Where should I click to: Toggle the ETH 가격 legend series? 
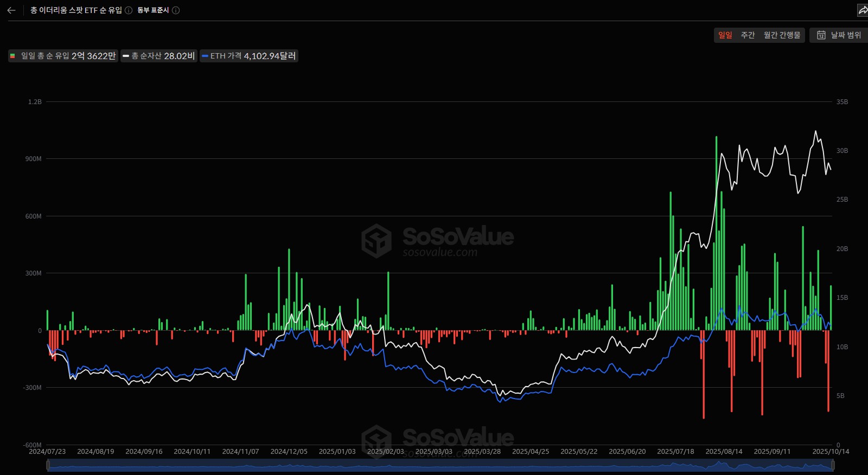[x=249, y=56]
